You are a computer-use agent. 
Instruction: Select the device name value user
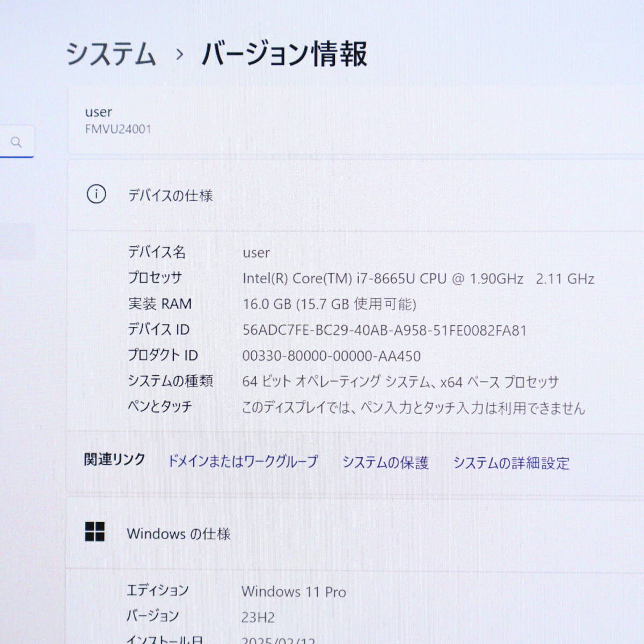256,253
